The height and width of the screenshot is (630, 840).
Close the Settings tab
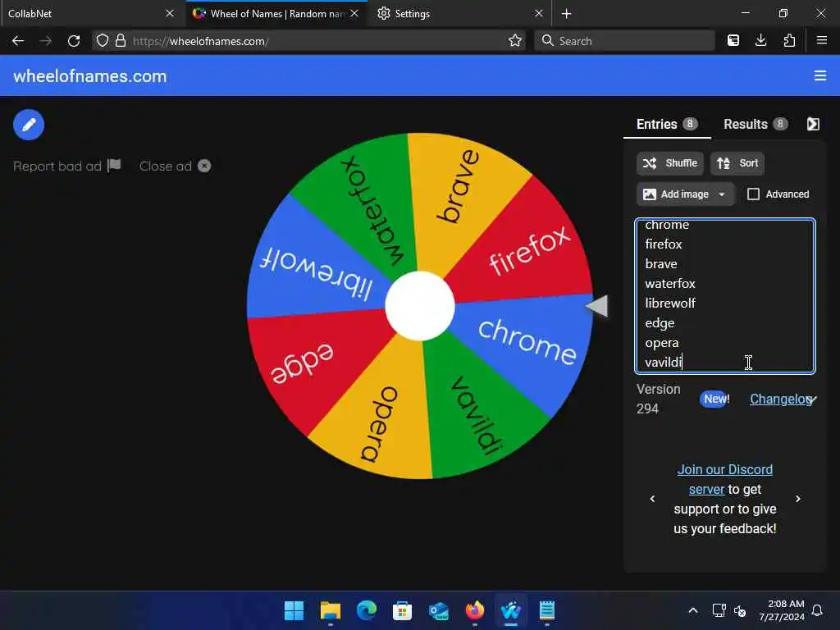click(538, 13)
